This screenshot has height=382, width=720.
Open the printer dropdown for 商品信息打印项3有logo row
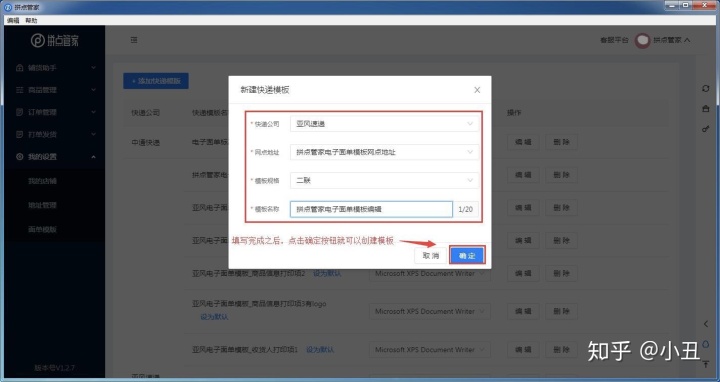(x=430, y=311)
